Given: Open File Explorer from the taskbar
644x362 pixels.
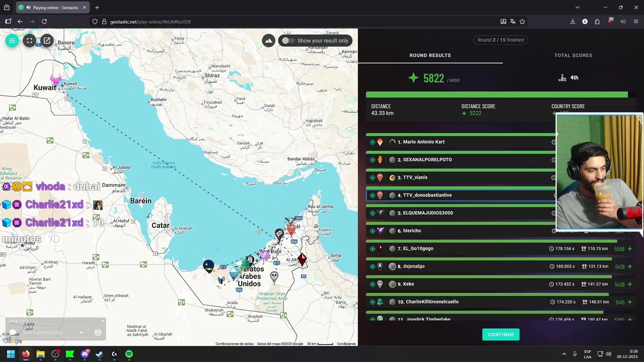Looking at the screenshot, I should click(40, 354).
